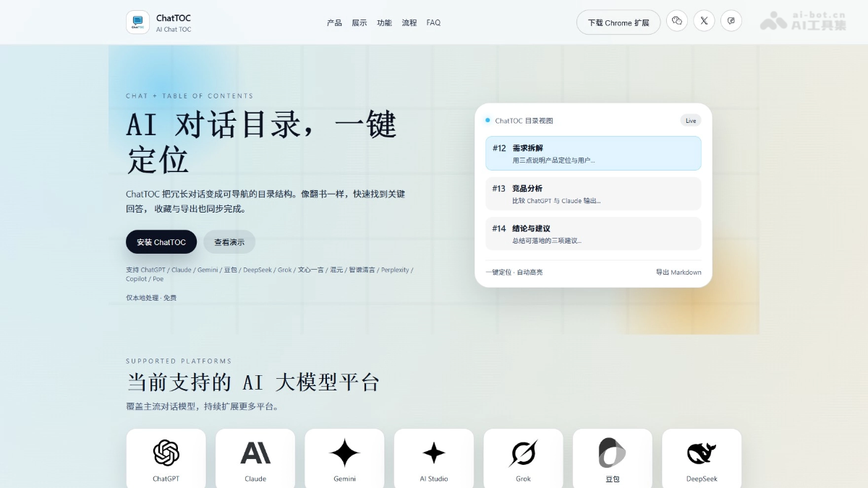Open the 展示 nav item
868x488 pixels.
pos(359,23)
